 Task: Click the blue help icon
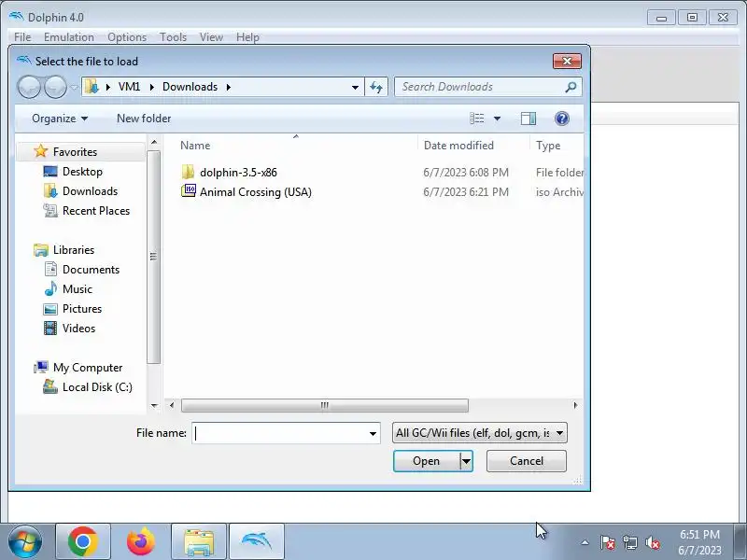(x=562, y=119)
